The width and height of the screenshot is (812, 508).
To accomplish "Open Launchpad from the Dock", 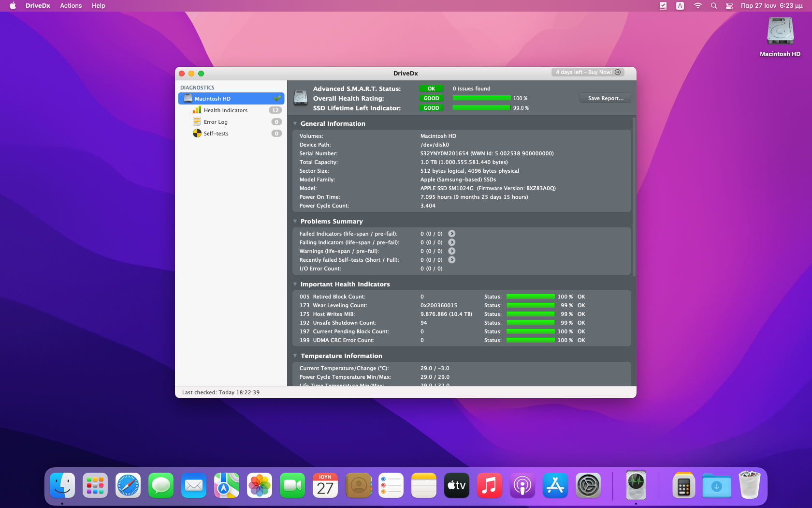I will coord(95,485).
